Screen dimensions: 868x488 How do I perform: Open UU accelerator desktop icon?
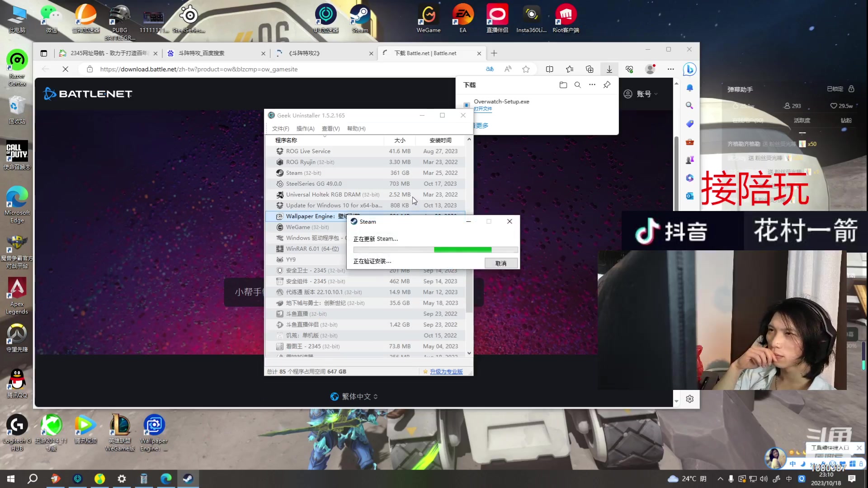pos(325,19)
